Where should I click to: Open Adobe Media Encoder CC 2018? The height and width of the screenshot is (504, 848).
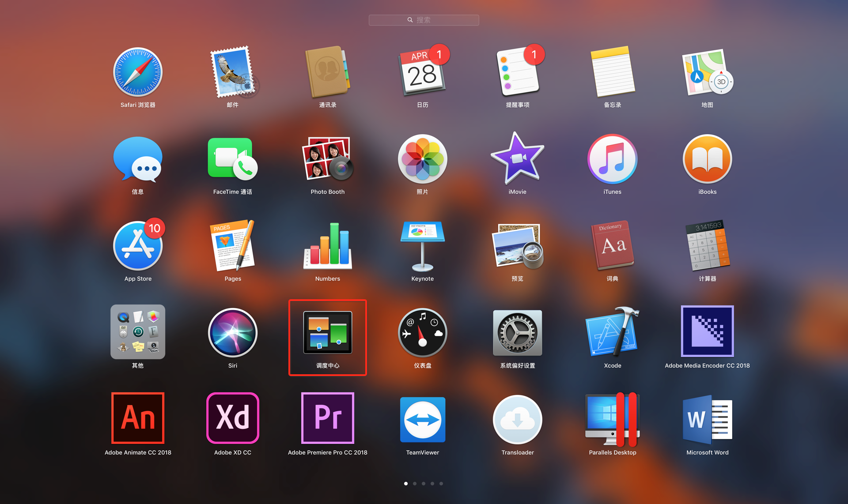pos(707,331)
